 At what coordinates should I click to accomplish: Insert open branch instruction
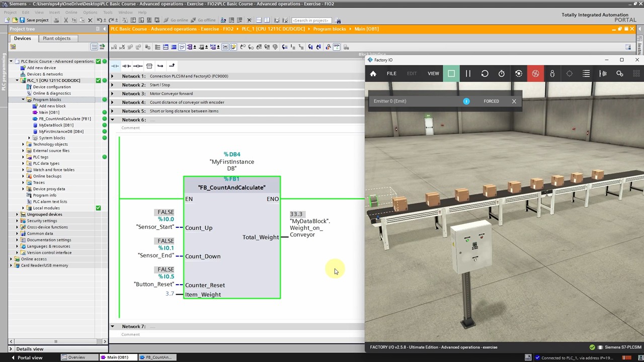tap(160, 66)
